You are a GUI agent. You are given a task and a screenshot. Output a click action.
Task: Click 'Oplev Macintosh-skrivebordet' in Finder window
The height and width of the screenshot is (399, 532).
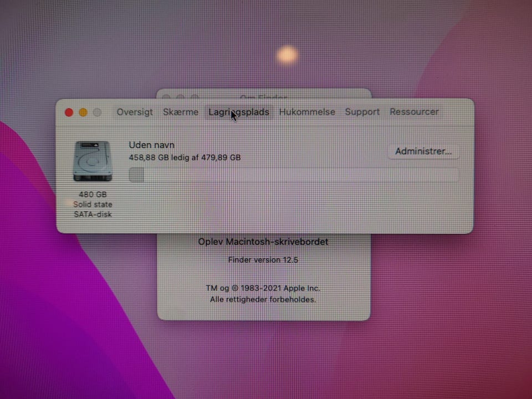pyautogui.click(x=263, y=242)
